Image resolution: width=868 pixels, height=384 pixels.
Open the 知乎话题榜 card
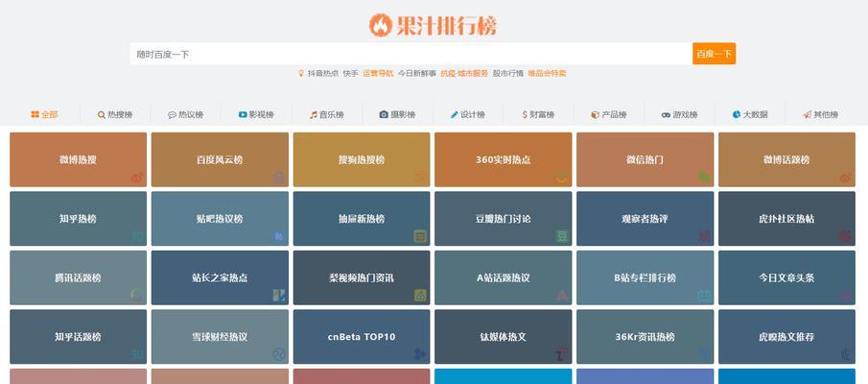click(x=78, y=337)
